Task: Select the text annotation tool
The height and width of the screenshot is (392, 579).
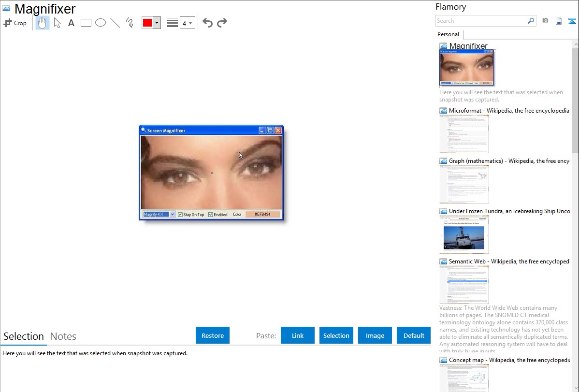Action: point(71,23)
